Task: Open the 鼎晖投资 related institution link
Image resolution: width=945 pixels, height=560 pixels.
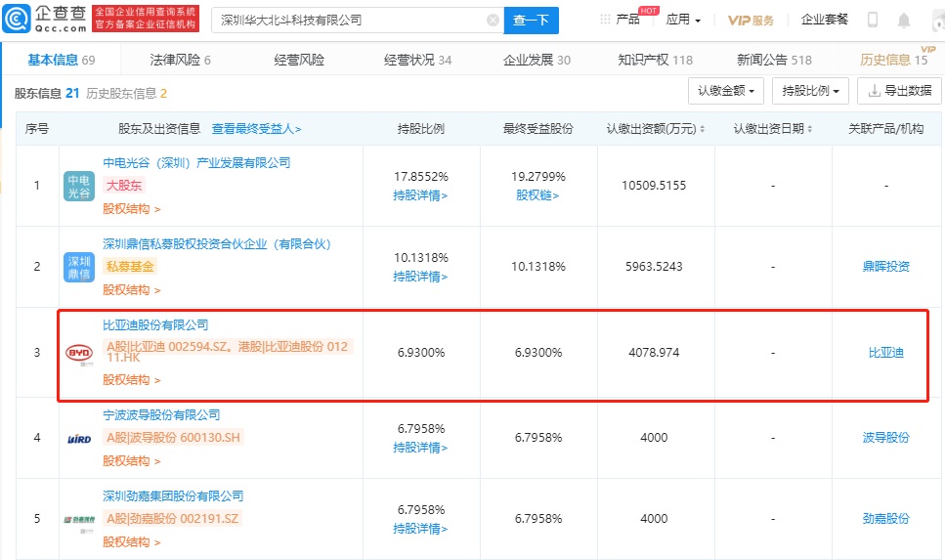Action: (x=886, y=267)
